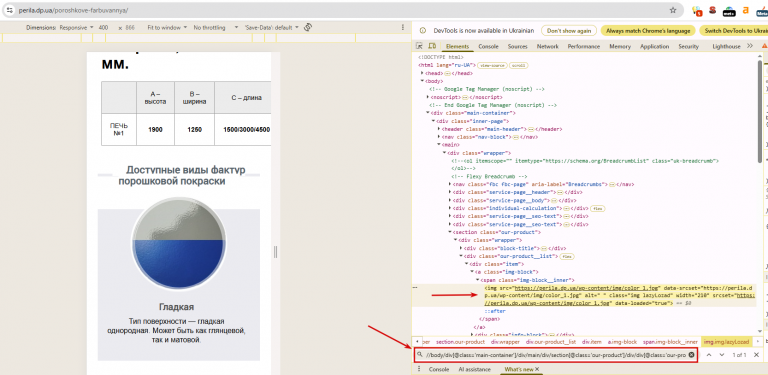Select breadcrumb div.our-product__list
The image size is (768, 375).
pos(551,342)
